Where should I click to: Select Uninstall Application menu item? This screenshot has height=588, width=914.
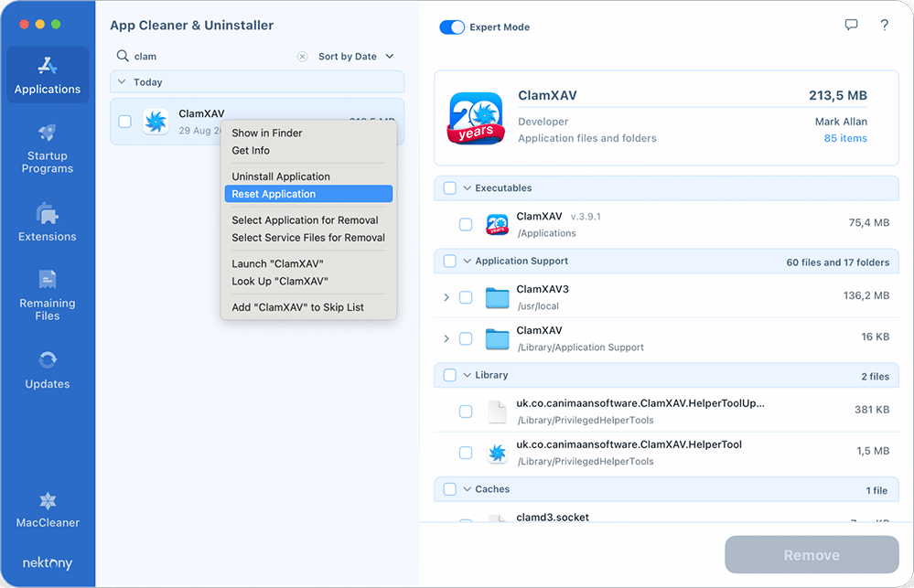click(x=308, y=176)
